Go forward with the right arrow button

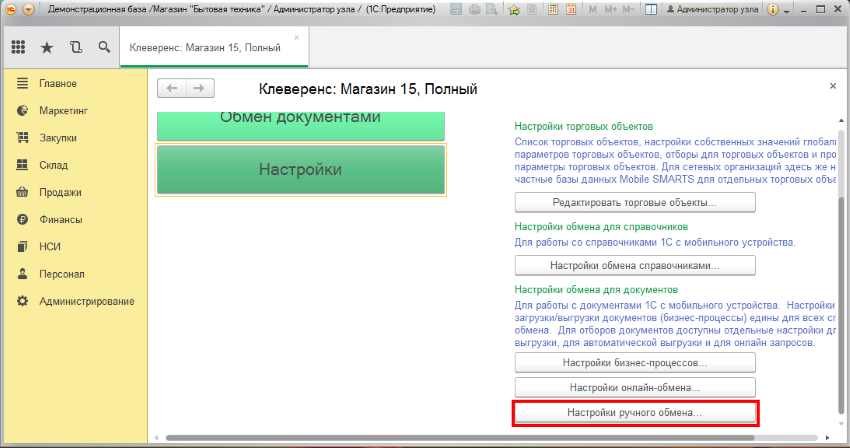pyautogui.click(x=199, y=88)
